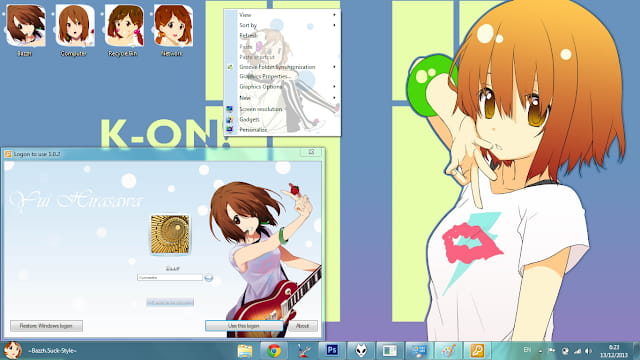Screen dimensions: 640x360
Task: Show hidden tray icons arrow
Action: point(540,351)
